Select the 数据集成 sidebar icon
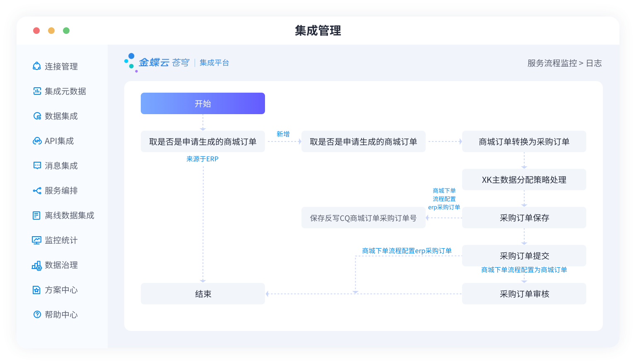Image resolution: width=636 pixels, height=364 pixels. (37, 116)
